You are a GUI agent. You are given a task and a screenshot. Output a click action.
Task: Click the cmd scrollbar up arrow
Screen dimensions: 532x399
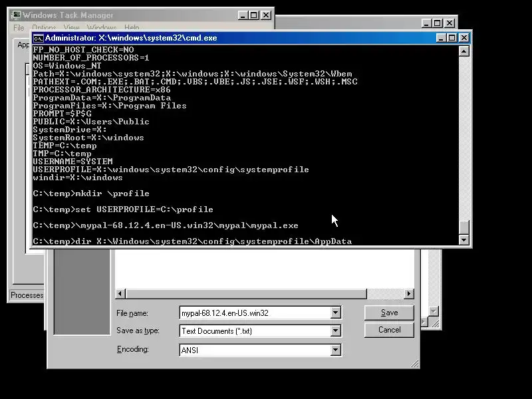464,51
